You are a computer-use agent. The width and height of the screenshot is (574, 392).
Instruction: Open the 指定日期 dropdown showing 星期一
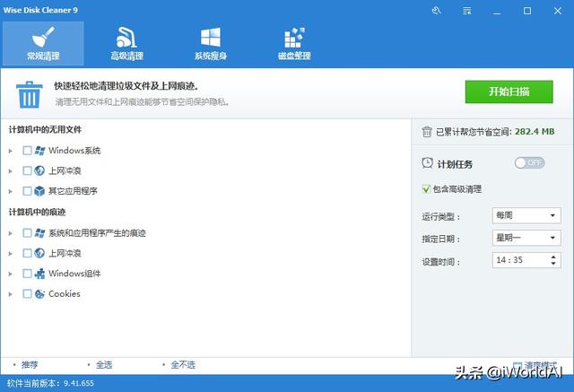click(x=526, y=238)
